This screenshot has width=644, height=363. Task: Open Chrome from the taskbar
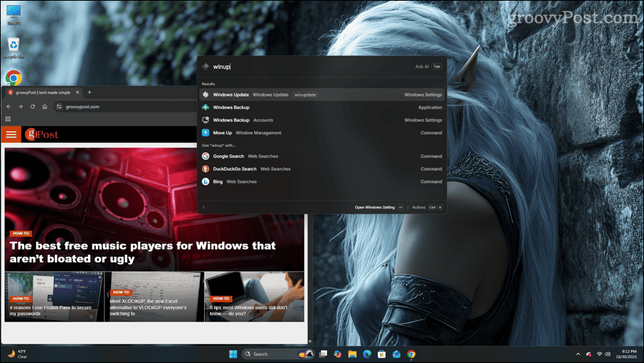pos(411,354)
